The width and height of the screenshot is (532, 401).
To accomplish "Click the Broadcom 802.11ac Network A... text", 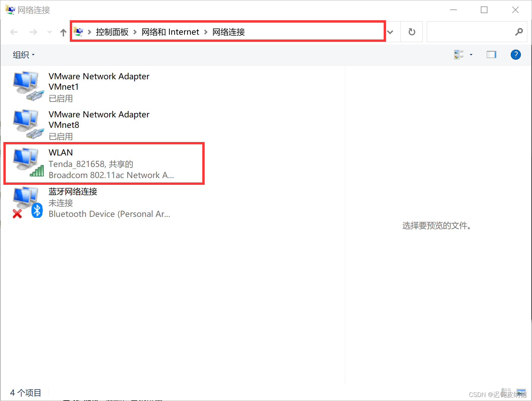I will [x=111, y=175].
